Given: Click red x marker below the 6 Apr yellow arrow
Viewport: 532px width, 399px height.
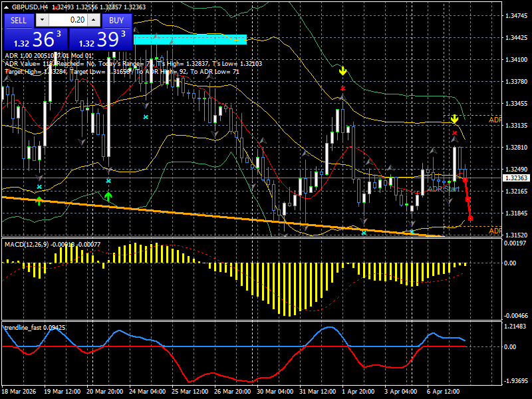Looking at the screenshot, I should 455,133.
